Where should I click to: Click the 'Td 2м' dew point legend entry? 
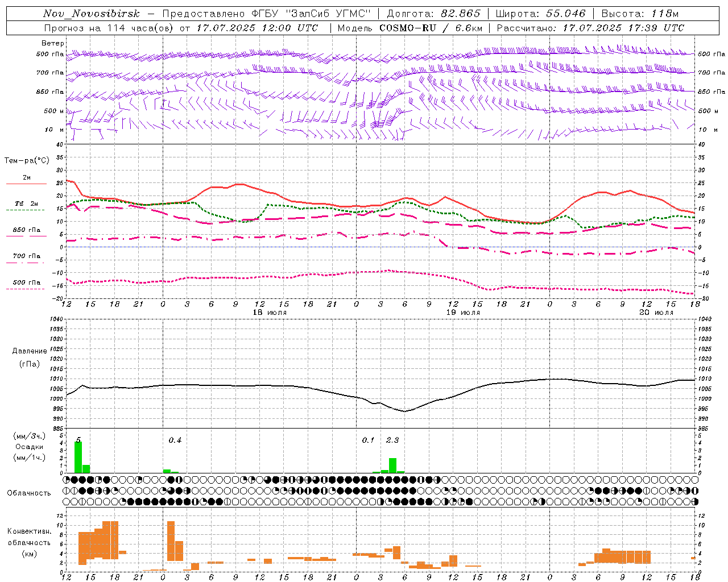click(x=27, y=203)
